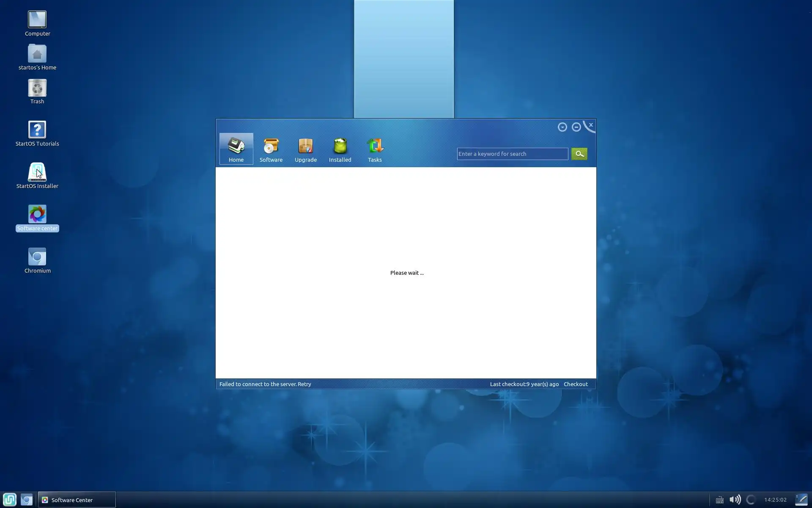Screen dimensions: 812x508
Task: Open the StartOS start menu
Action: pos(9,500)
